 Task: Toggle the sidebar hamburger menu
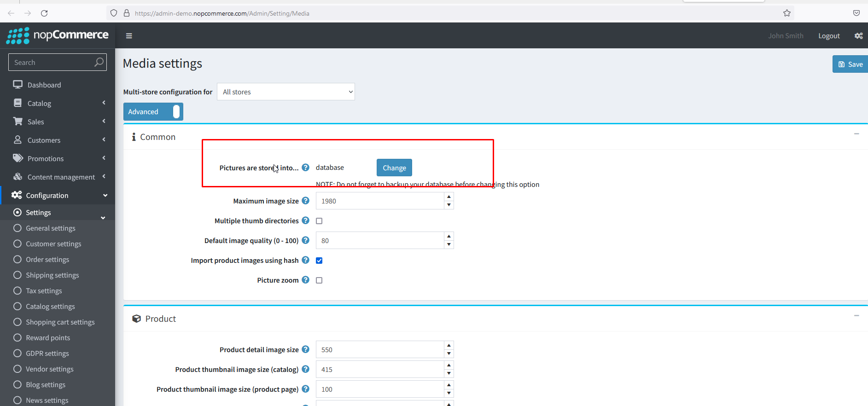coord(129,36)
